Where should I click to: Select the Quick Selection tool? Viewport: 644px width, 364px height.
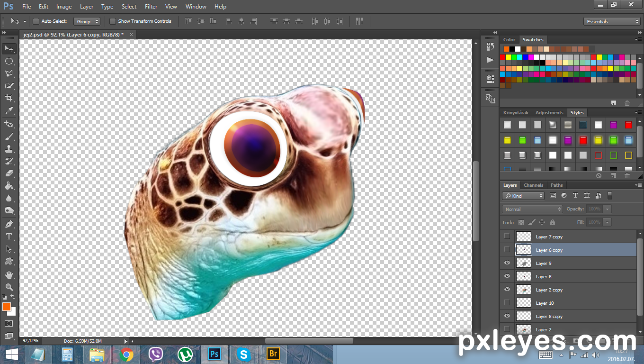[x=9, y=86]
